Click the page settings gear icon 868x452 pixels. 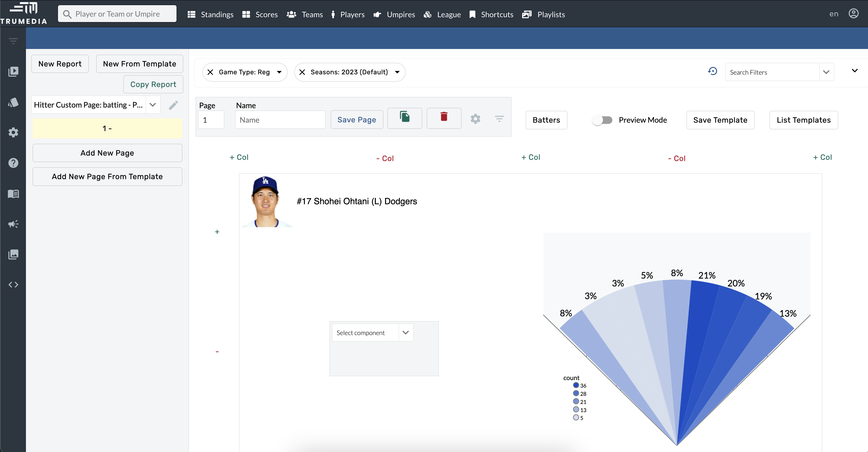475,119
